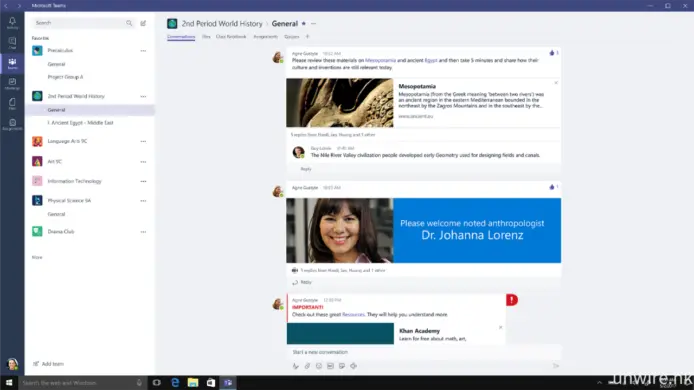Screen dimensions: 694x390
Task: Select the Language Arts 9C team
Action: click(67, 141)
